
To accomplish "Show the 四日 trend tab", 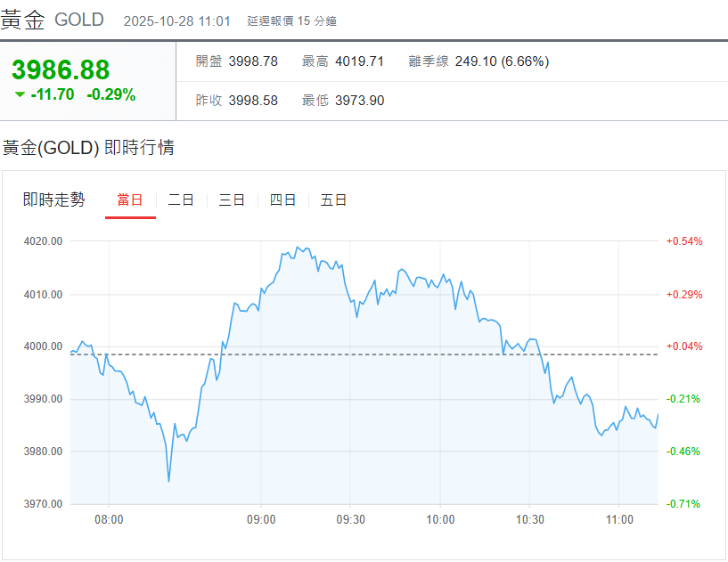I will click(x=282, y=200).
